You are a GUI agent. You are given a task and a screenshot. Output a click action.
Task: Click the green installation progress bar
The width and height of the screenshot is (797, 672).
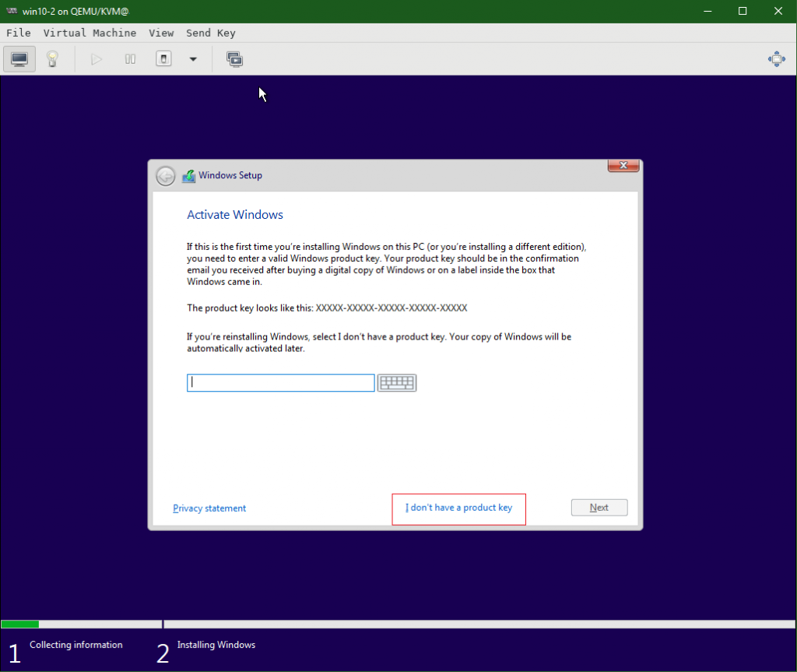click(x=19, y=624)
